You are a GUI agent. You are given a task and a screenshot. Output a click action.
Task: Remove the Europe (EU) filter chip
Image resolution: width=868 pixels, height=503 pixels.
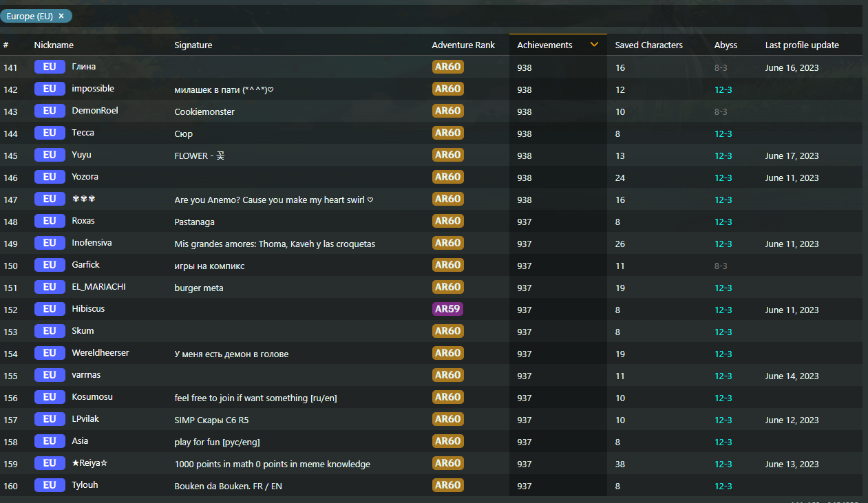[61, 16]
